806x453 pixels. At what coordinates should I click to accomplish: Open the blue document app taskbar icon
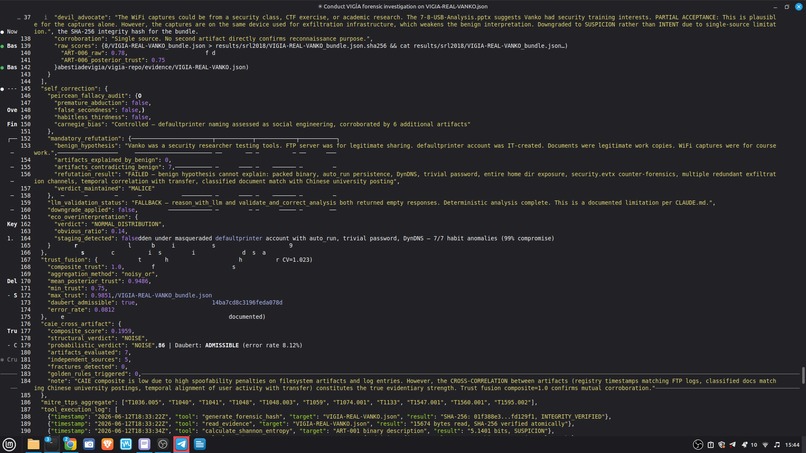tap(199, 444)
